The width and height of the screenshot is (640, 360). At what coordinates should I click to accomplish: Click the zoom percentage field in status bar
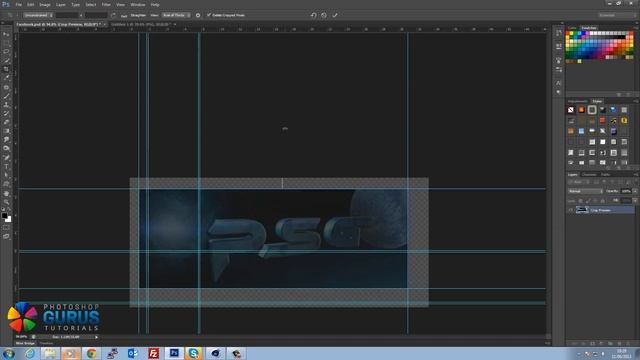[21, 337]
